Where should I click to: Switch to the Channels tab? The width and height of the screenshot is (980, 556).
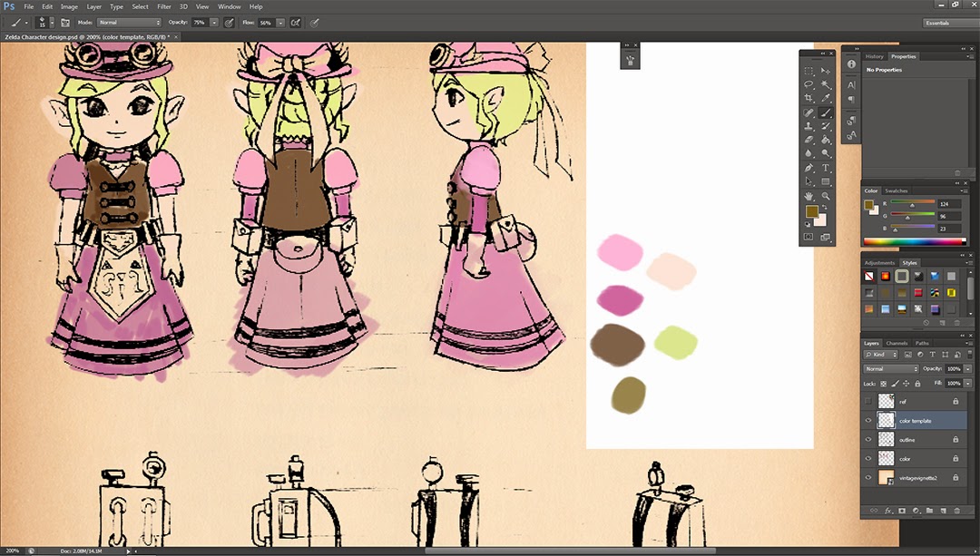click(897, 343)
